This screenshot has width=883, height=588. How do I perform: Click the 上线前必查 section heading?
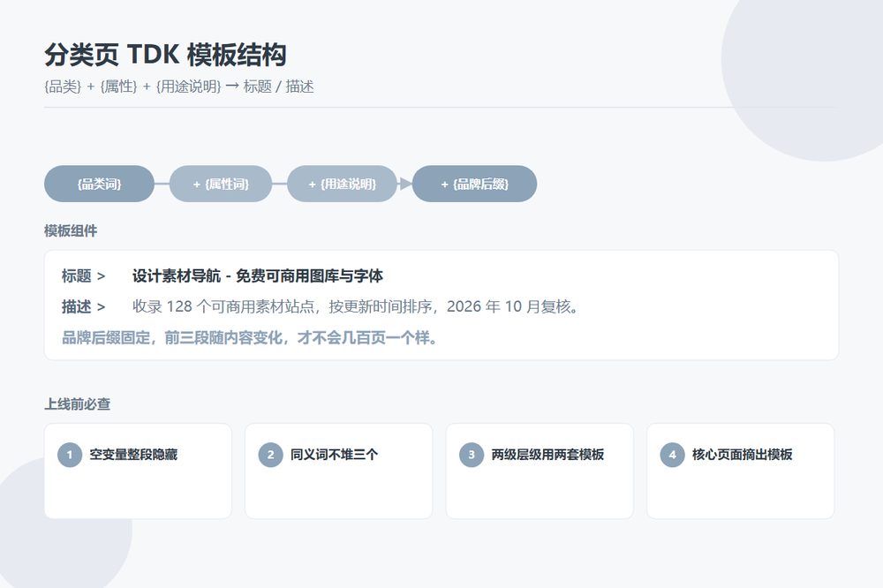(78, 403)
